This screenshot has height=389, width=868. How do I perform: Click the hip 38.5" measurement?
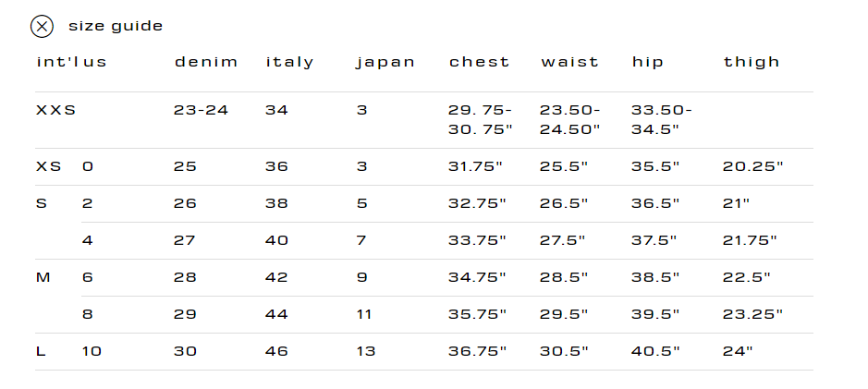click(x=655, y=278)
